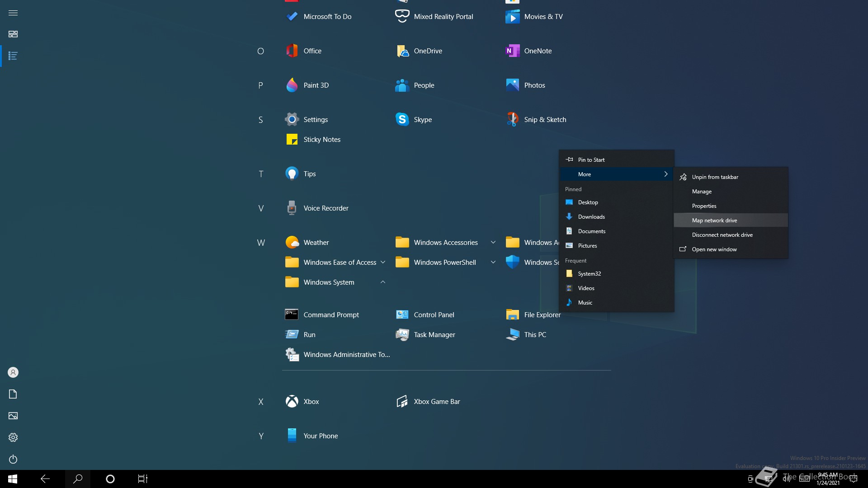868x488 pixels.
Task: Launch OneNote app
Action: 529,51
